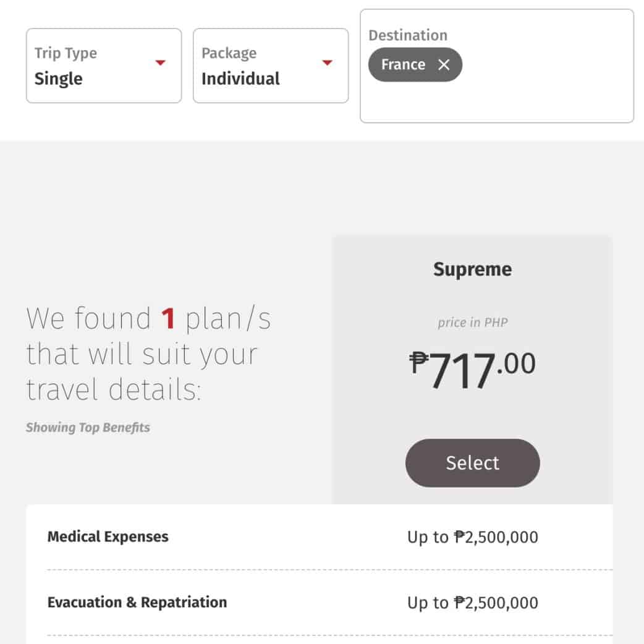Screen dimensions: 644x644
Task: Click the empty area of Destination field
Action: click(544, 93)
